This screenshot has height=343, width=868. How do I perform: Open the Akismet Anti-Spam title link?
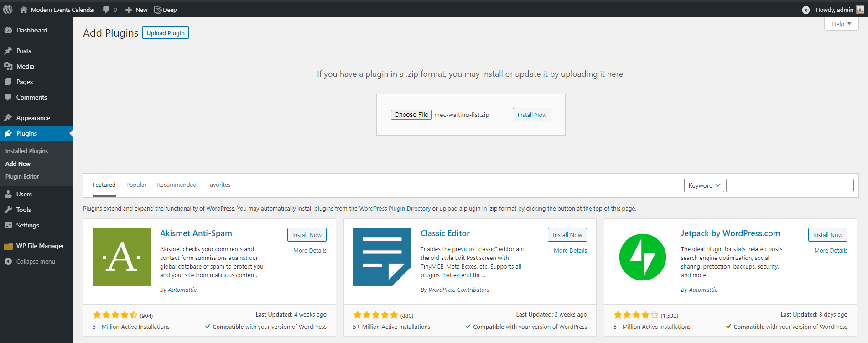196,233
